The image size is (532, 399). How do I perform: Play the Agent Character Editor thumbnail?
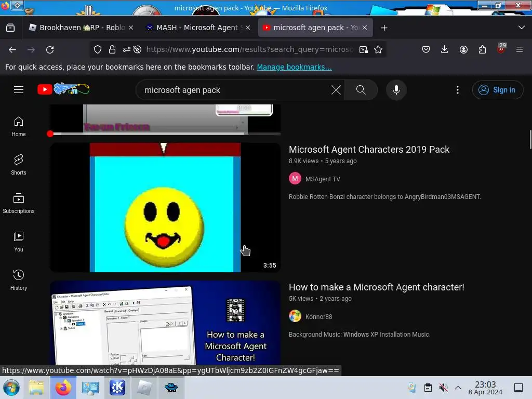(165, 323)
